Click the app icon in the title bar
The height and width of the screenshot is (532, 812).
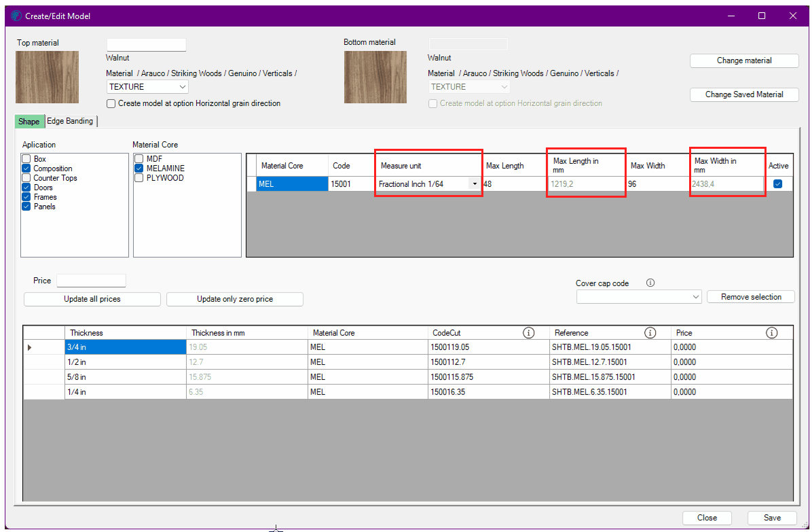pos(16,16)
